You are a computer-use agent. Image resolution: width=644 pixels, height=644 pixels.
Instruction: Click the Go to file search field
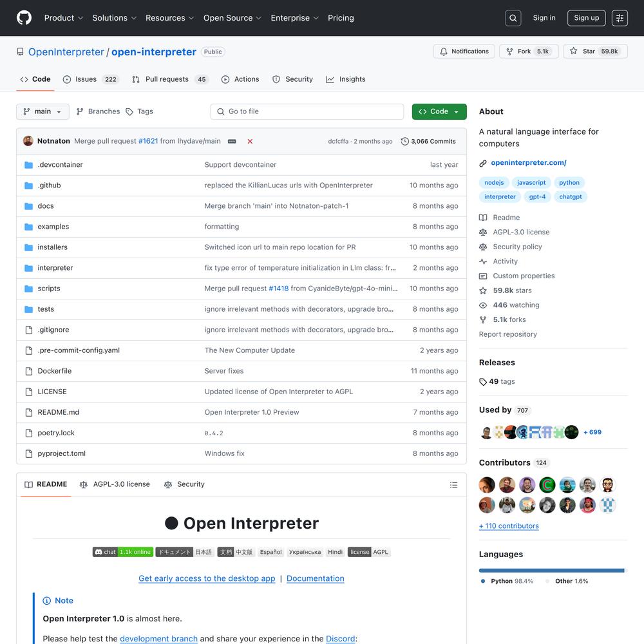[x=307, y=111]
